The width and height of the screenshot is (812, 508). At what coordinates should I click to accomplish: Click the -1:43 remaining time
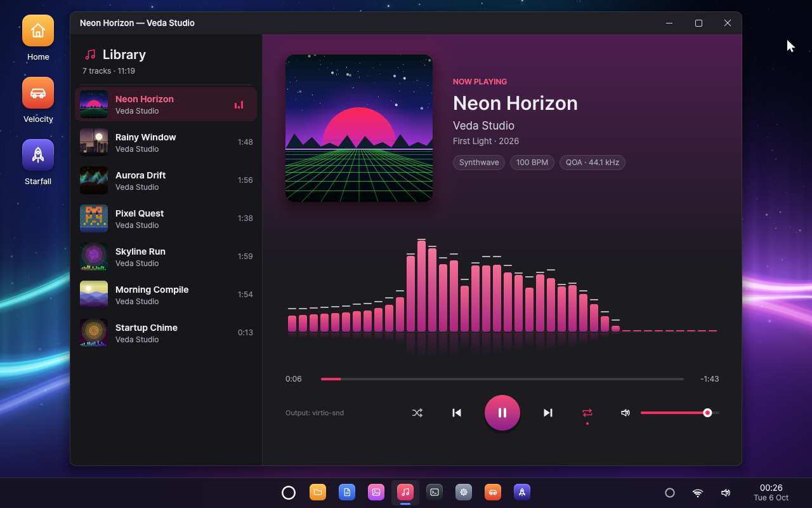click(x=709, y=379)
